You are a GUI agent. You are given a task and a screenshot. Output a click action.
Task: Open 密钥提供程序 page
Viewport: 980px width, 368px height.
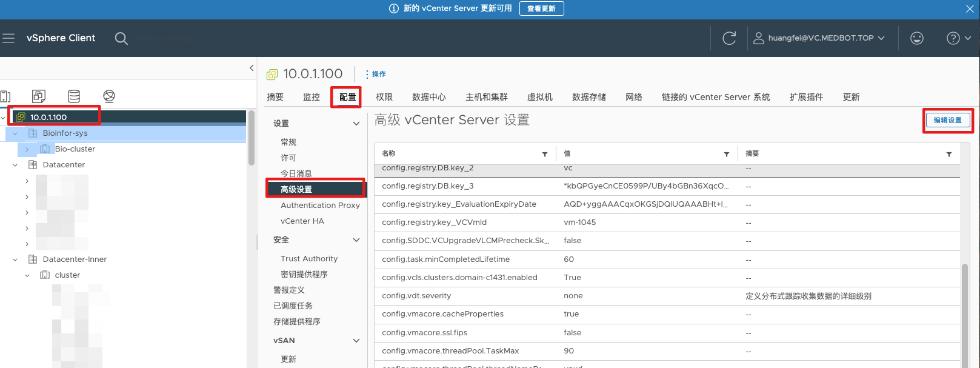(x=304, y=275)
